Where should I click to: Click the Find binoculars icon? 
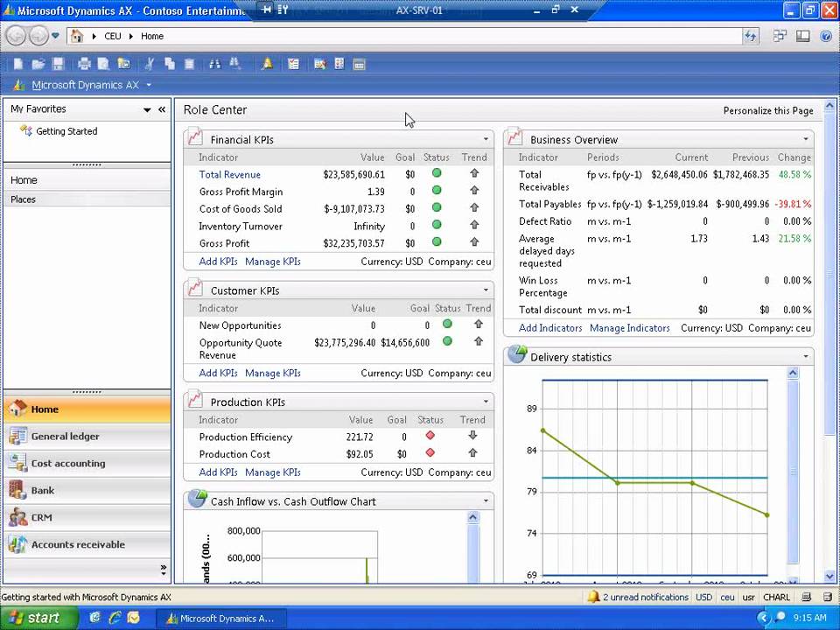pyautogui.click(x=215, y=64)
